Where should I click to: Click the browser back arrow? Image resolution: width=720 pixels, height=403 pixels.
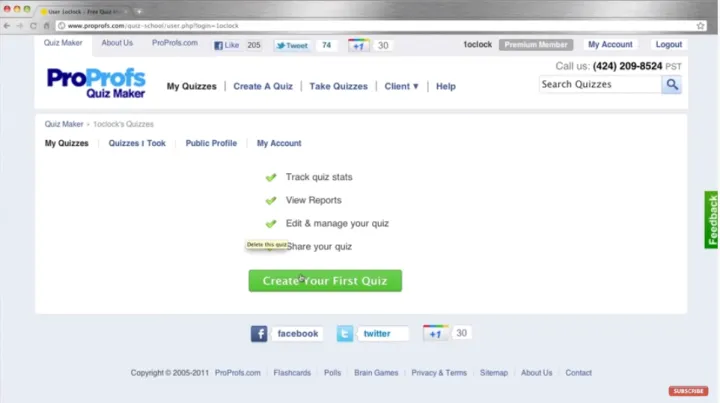pyautogui.click(x=7, y=26)
